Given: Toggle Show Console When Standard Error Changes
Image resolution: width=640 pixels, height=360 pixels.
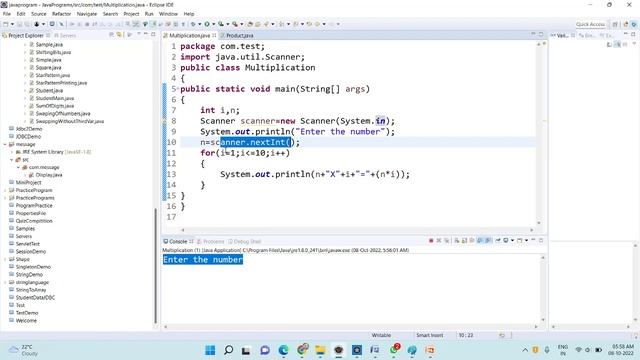Looking at the screenshot, I should coord(488,241).
